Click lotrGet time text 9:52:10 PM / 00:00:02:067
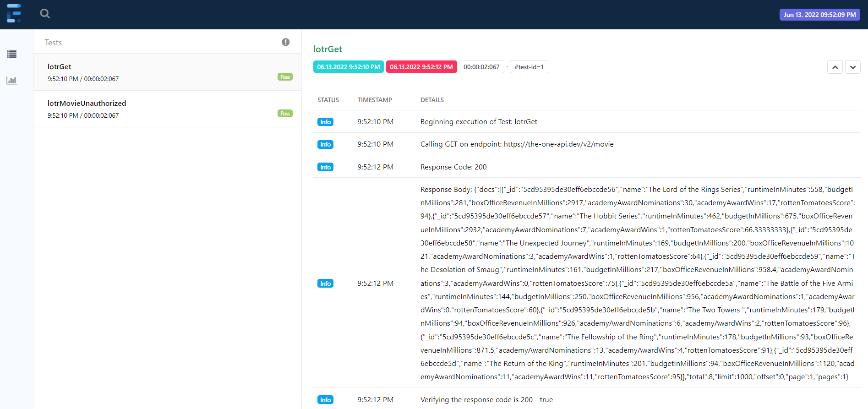Viewport: 868px width, 409px height. pyautogui.click(x=83, y=79)
